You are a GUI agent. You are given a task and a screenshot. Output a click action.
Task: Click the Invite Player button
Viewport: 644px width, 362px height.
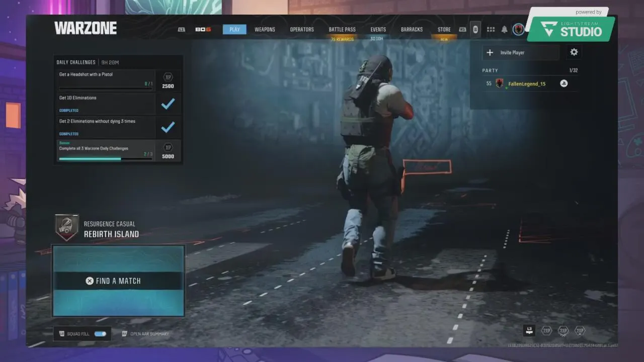point(521,52)
